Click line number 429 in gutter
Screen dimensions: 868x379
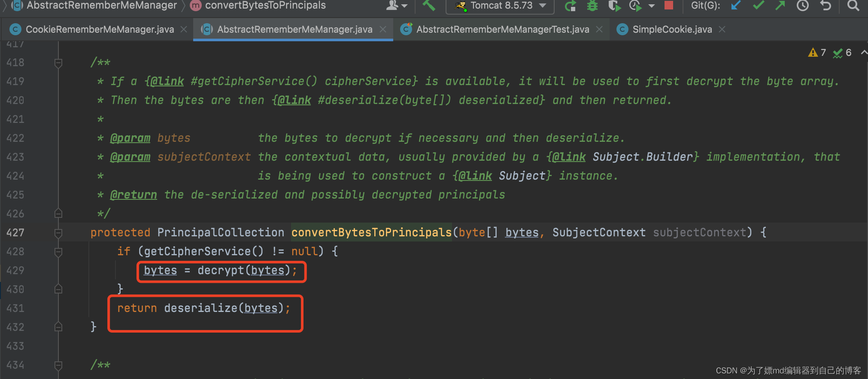(15, 270)
